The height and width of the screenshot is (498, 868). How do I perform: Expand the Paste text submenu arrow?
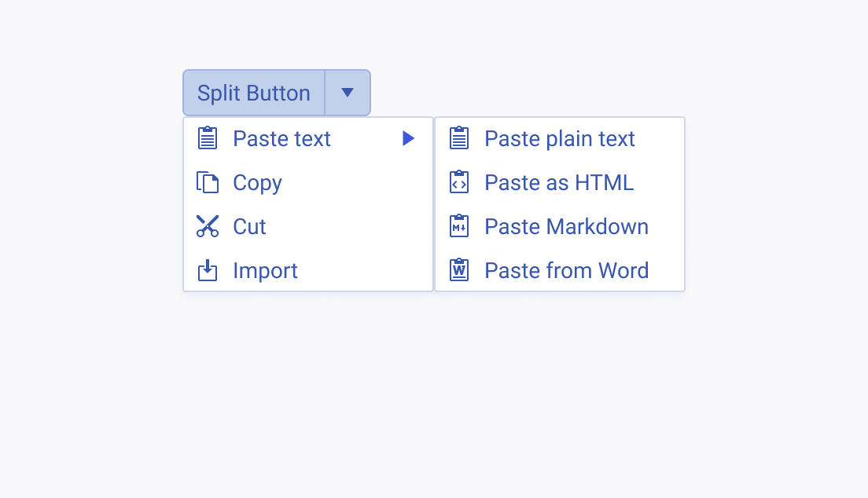pos(409,138)
